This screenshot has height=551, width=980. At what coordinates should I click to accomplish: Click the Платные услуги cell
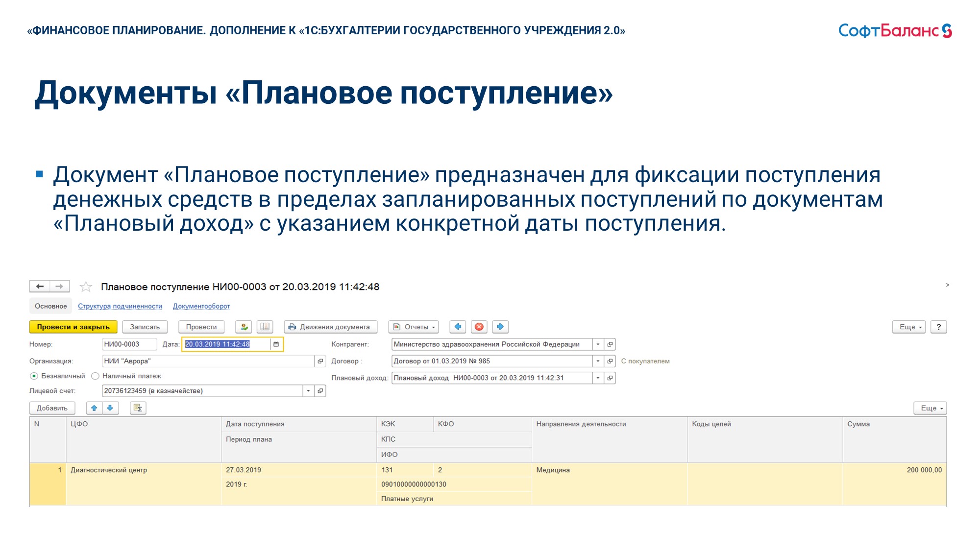coord(454,499)
